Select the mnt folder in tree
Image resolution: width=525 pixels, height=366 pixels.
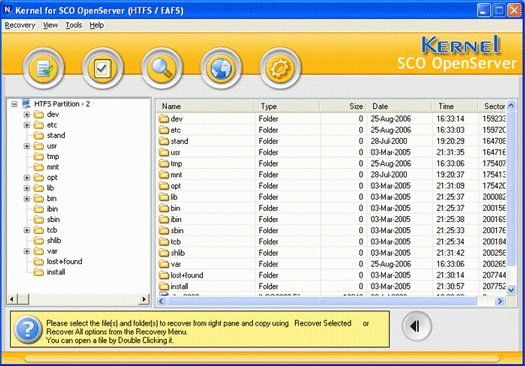click(53, 167)
